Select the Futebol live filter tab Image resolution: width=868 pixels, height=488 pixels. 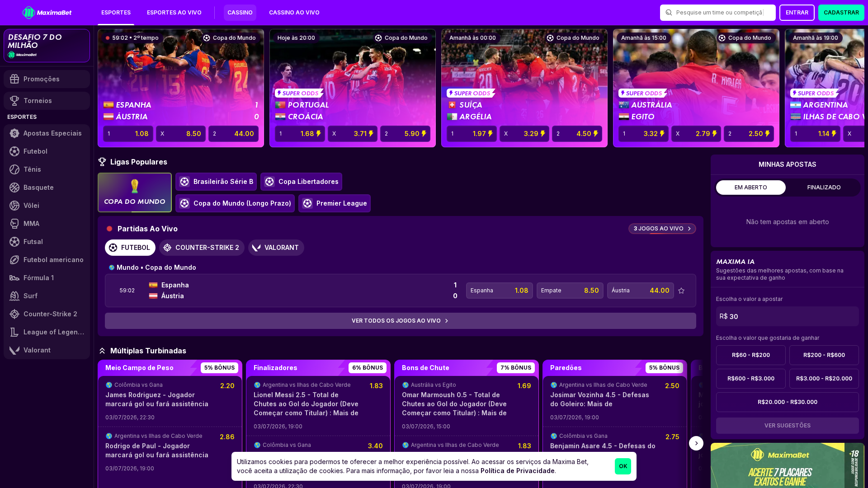tap(130, 248)
